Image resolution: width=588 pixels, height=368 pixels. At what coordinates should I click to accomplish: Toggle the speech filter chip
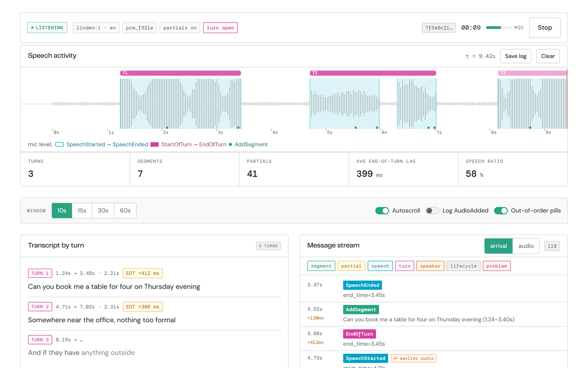pos(380,266)
